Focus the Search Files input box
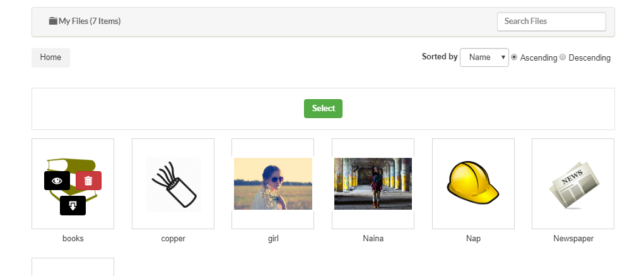 (551, 21)
